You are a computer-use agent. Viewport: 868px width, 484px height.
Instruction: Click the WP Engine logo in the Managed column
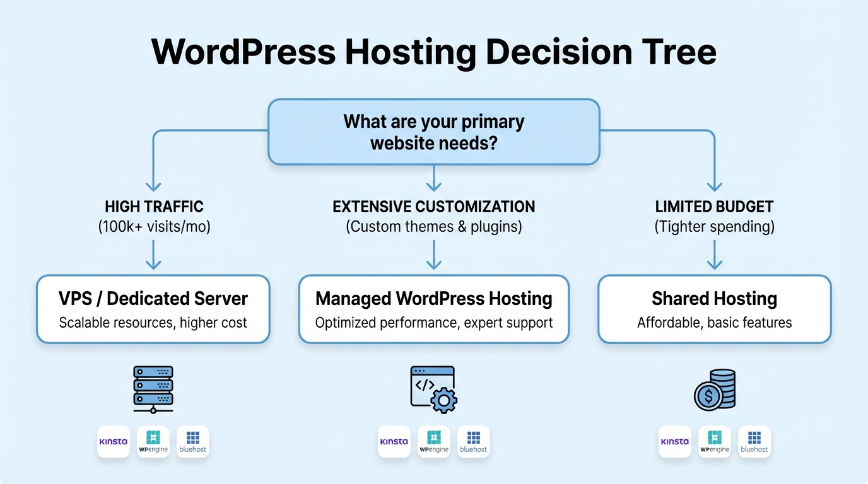coord(434,442)
